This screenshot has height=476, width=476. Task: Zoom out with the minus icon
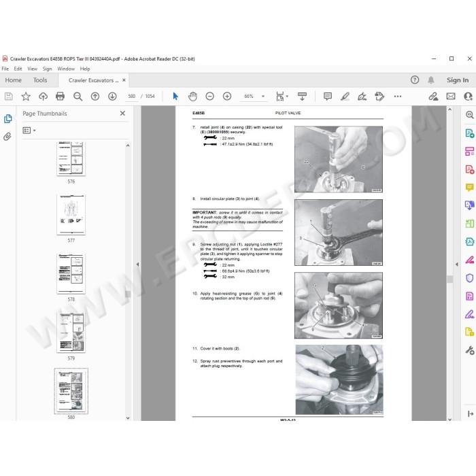point(209,97)
